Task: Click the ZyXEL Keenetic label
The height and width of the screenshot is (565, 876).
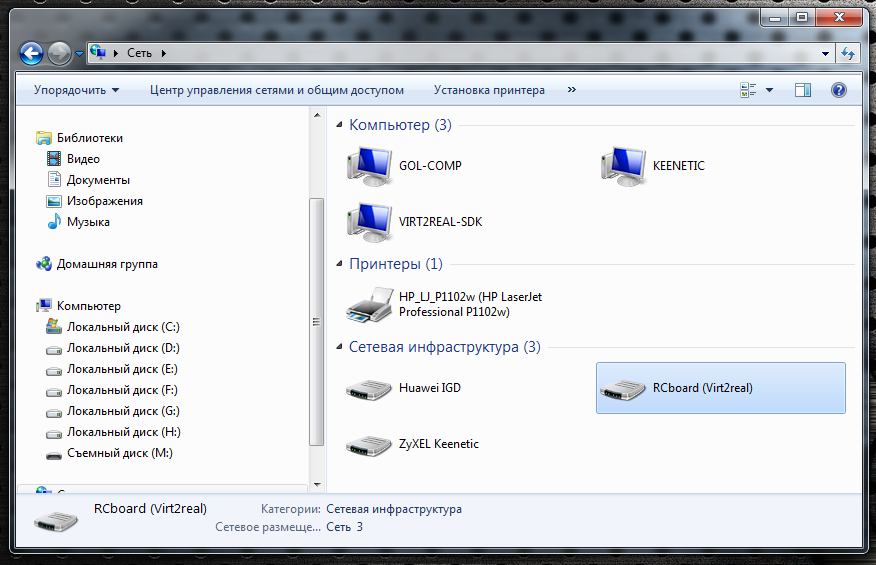Action: (439, 444)
